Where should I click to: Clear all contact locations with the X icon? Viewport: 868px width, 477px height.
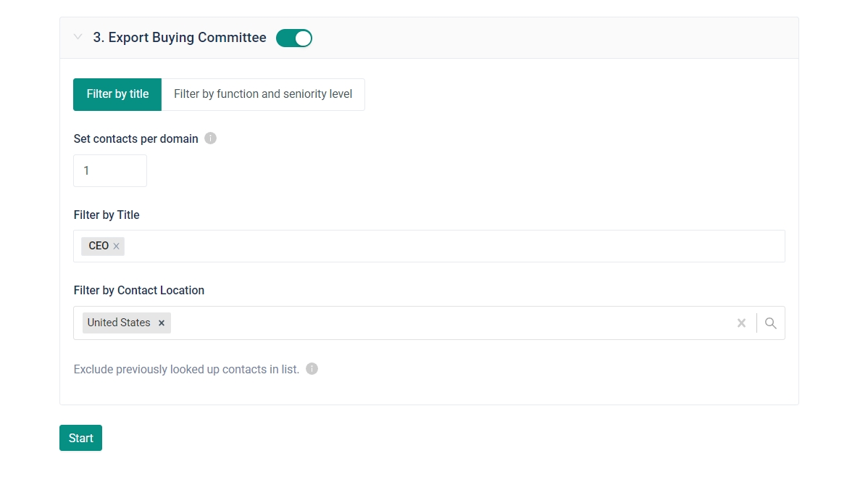click(x=741, y=323)
